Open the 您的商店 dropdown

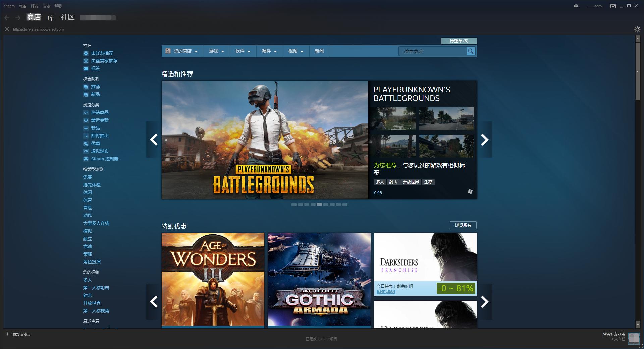[x=183, y=51]
